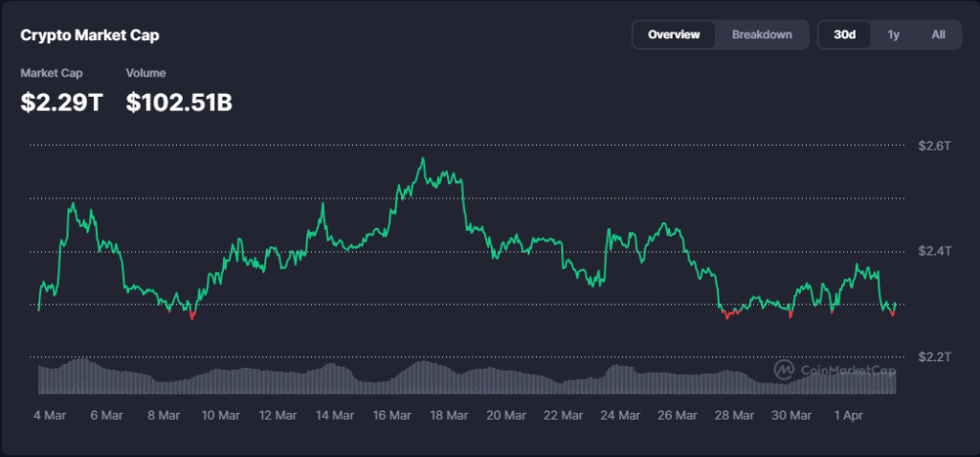Click the $2.4T y-axis label

pyautogui.click(x=933, y=251)
